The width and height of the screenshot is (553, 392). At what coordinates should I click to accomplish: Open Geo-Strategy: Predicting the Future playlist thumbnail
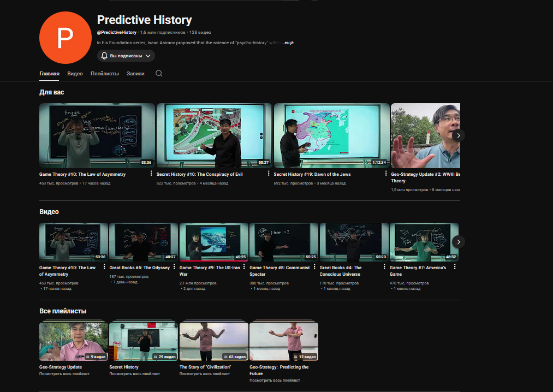click(283, 342)
